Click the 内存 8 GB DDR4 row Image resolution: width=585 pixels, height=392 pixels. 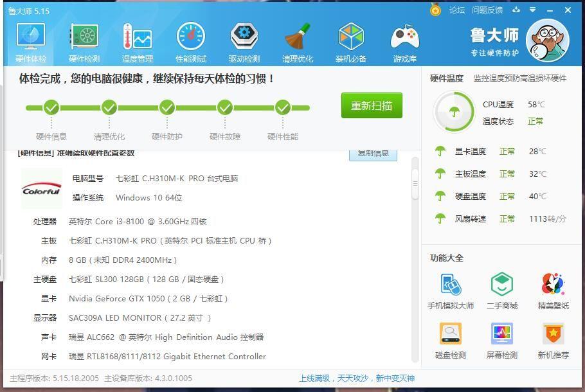pos(109,260)
